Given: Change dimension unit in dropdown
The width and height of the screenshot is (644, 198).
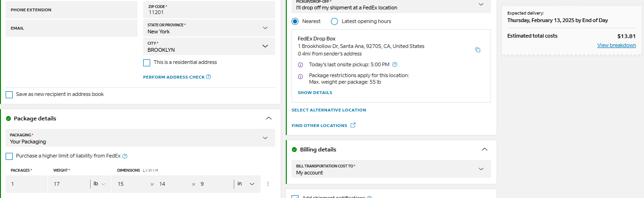Looking at the screenshot, I should click(246, 184).
